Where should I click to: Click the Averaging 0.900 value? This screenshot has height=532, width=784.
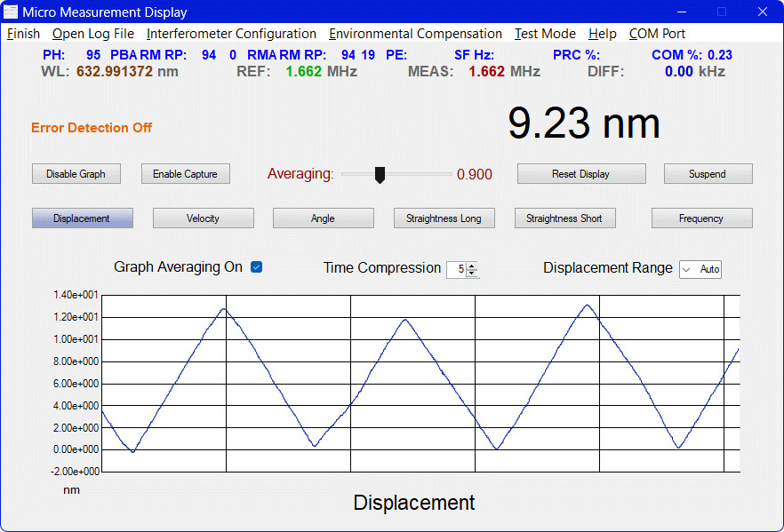click(x=475, y=174)
